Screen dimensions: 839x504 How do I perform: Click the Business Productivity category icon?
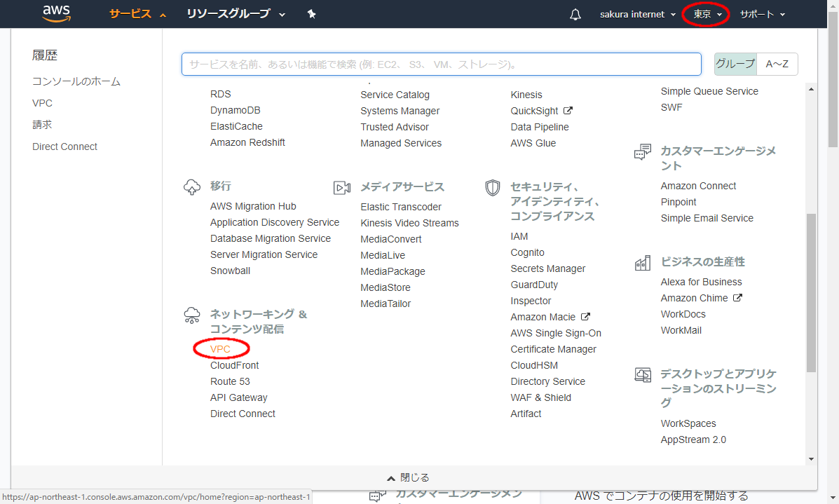coord(642,263)
